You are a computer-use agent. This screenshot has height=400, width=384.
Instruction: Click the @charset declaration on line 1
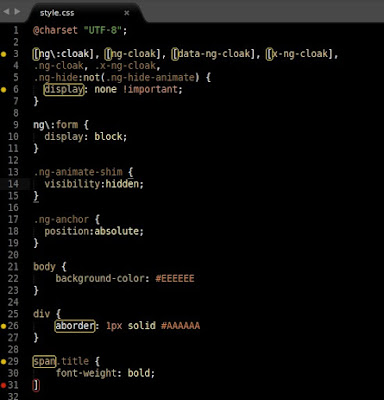pyautogui.click(x=80, y=30)
